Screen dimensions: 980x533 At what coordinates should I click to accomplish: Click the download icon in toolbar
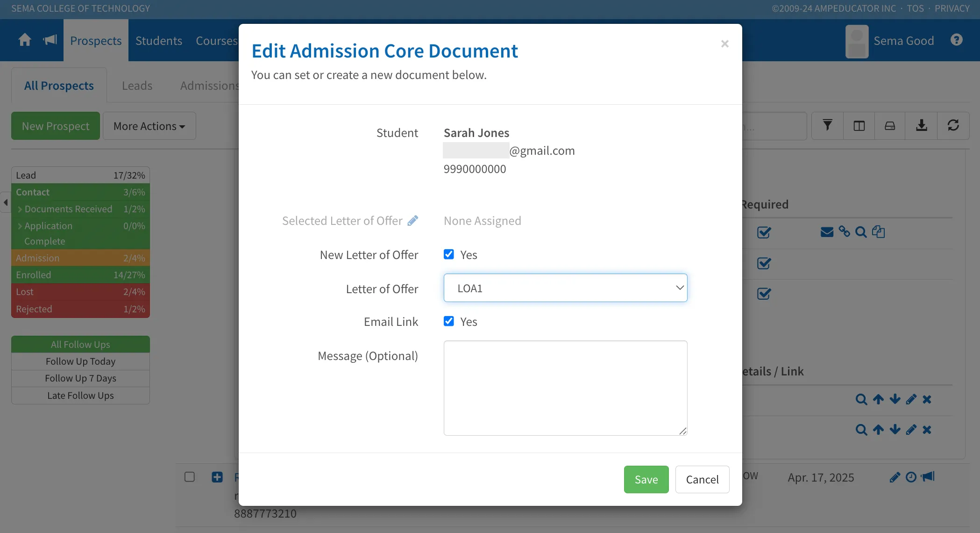tap(921, 125)
